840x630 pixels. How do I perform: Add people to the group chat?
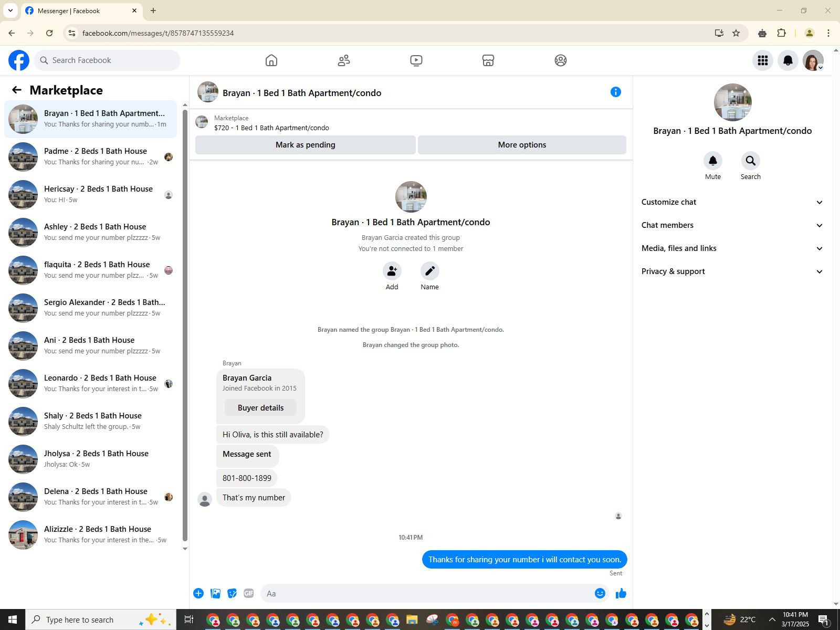coord(392,271)
